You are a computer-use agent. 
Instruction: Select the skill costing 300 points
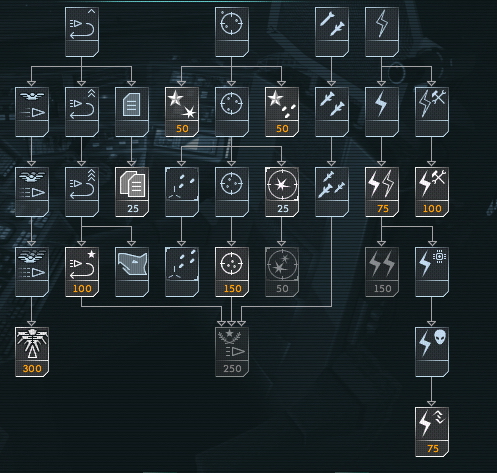click(x=32, y=352)
